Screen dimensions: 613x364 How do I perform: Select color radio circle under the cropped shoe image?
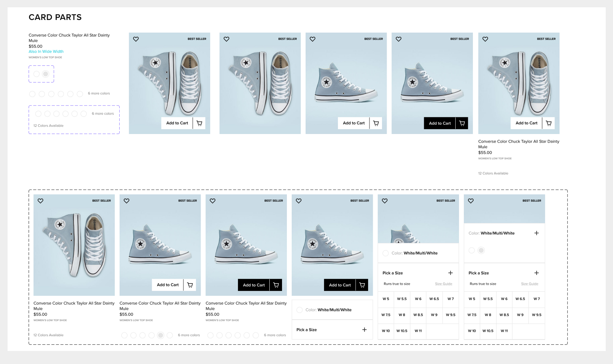(x=385, y=253)
